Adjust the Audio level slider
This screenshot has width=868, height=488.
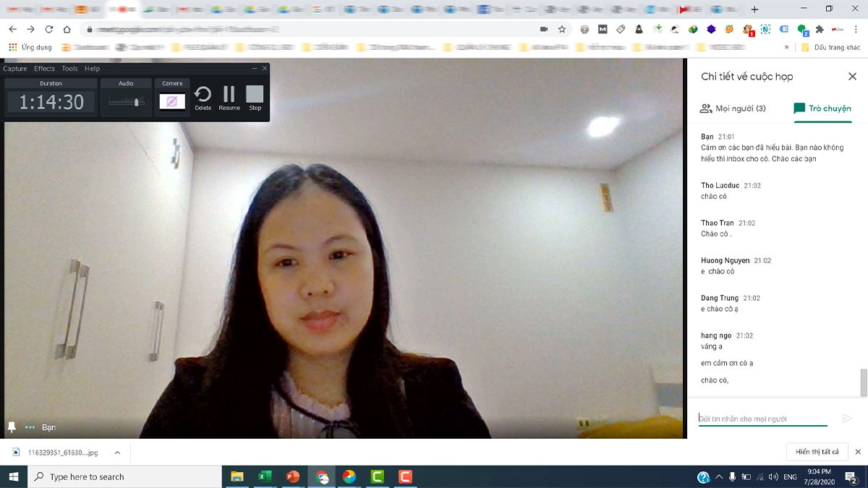[x=136, y=102]
